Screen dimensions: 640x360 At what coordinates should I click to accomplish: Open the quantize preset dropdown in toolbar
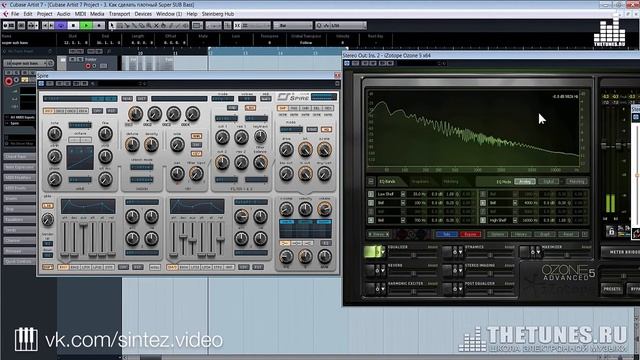coord(341,25)
